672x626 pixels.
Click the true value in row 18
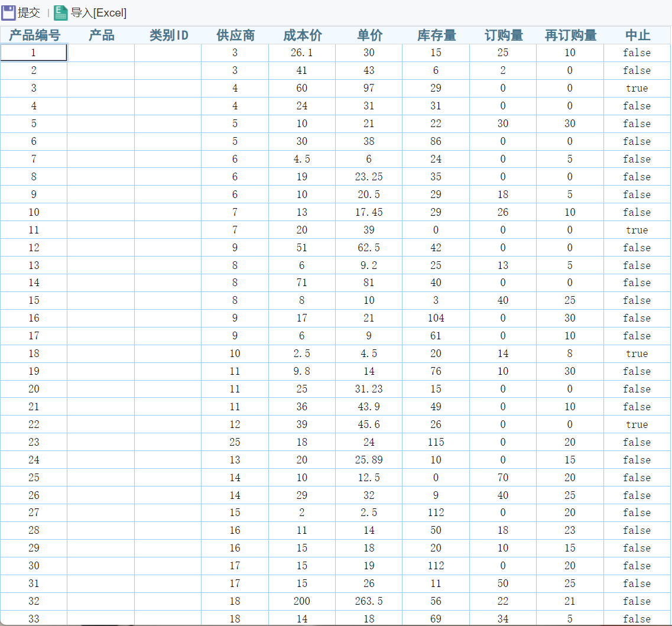[637, 353]
